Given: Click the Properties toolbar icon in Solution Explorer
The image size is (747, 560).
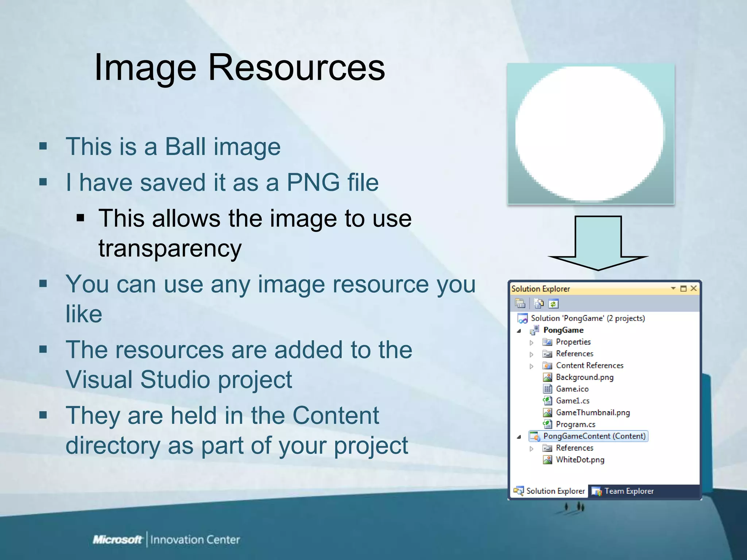Looking at the screenshot, I should [x=520, y=303].
